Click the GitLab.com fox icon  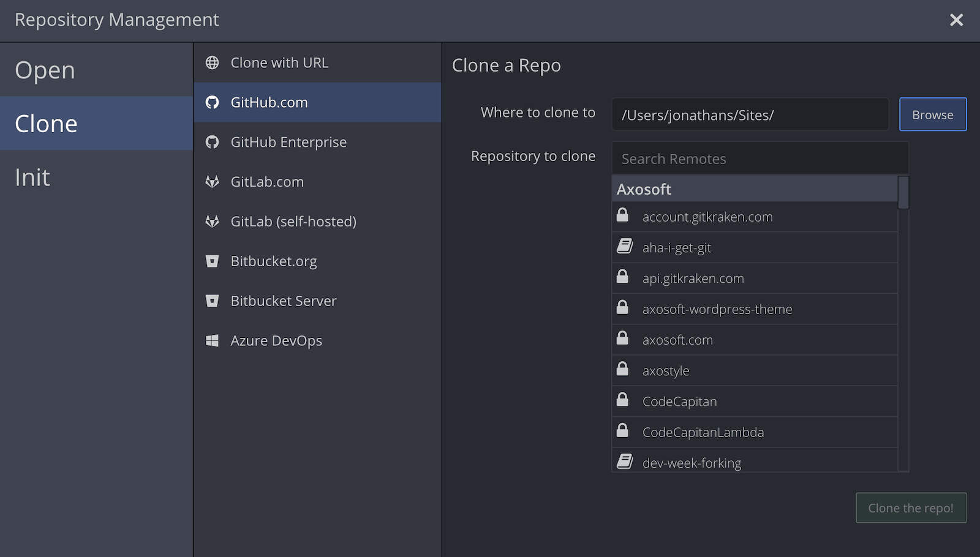[x=213, y=182]
